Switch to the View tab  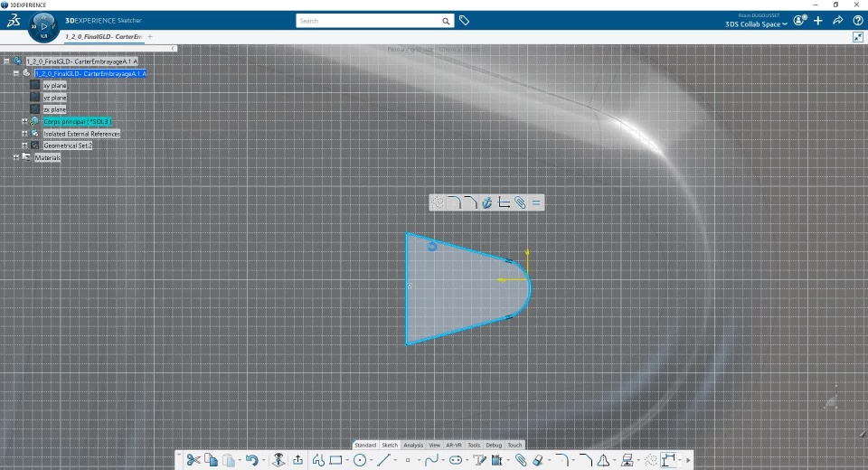[435, 445]
